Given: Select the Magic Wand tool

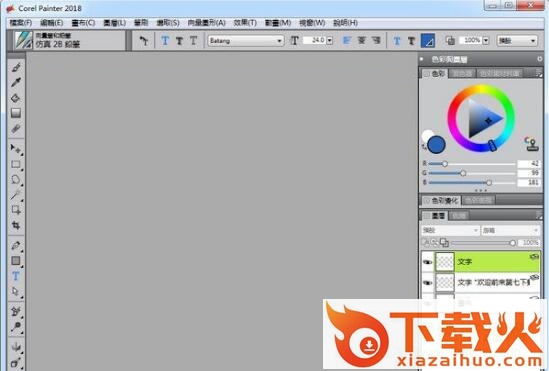Looking at the screenshot, I should pyautogui.click(x=16, y=195).
